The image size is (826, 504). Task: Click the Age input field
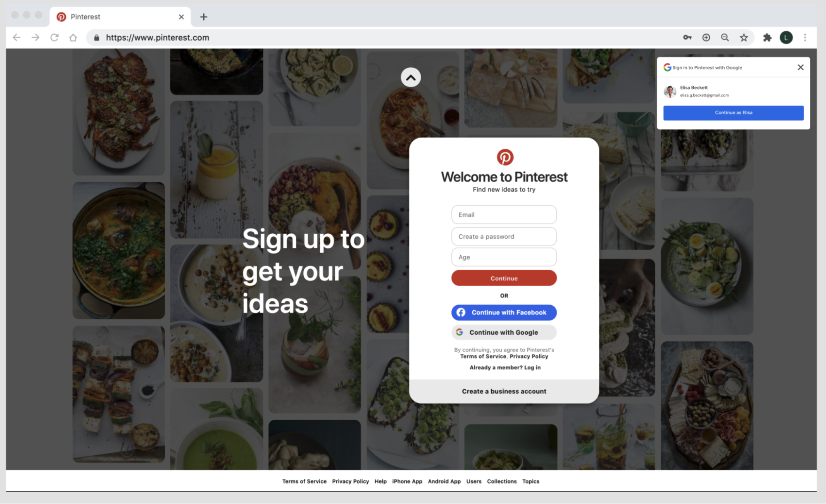504,257
